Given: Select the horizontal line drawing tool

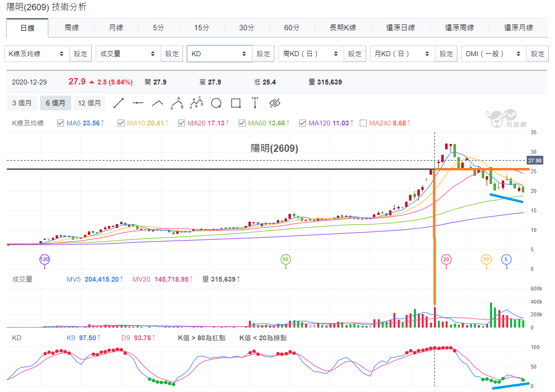Looking at the screenshot, I should (x=138, y=103).
